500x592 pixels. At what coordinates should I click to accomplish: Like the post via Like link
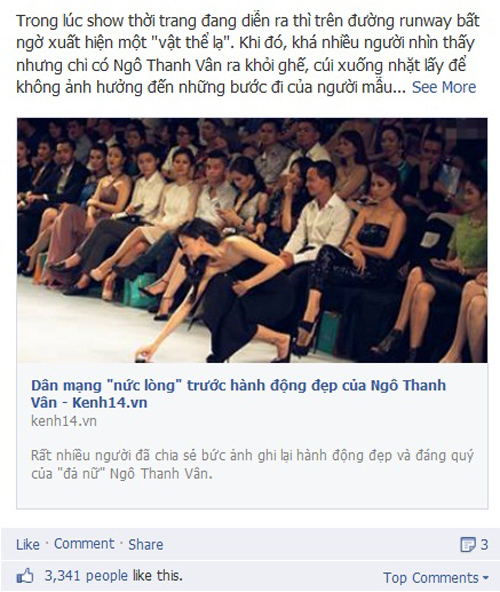(x=28, y=544)
